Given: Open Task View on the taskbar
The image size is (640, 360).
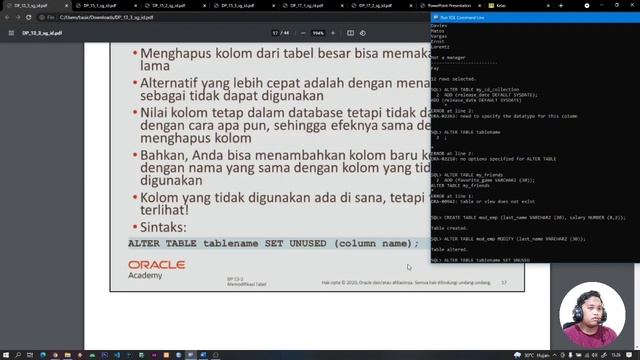Looking at the screenshot, I should coord(30,355).
